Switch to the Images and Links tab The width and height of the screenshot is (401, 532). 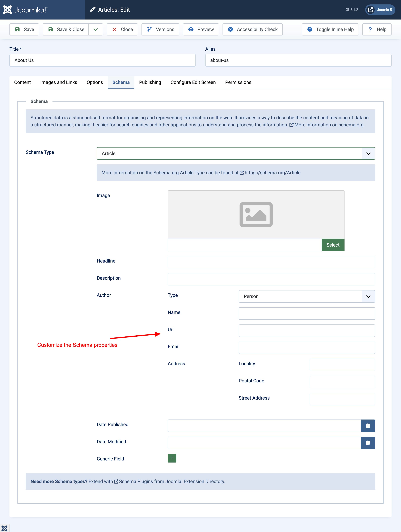[x=58, y=82]
